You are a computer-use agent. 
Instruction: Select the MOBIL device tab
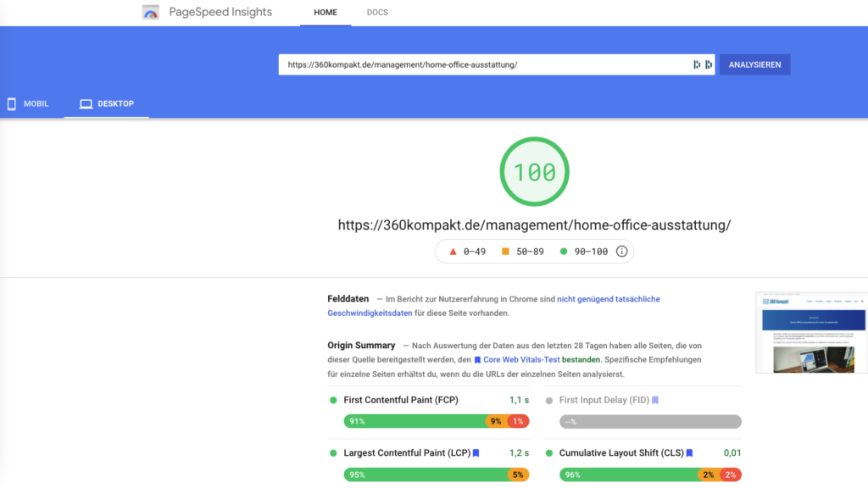pyautogui.click(x=28, y=104)
